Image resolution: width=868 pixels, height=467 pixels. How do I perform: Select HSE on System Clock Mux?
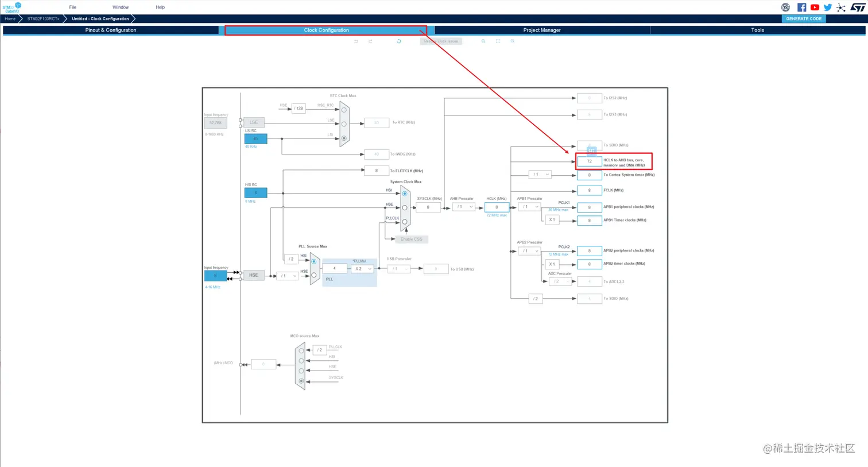pyautogui.click(x=405, y=207)
